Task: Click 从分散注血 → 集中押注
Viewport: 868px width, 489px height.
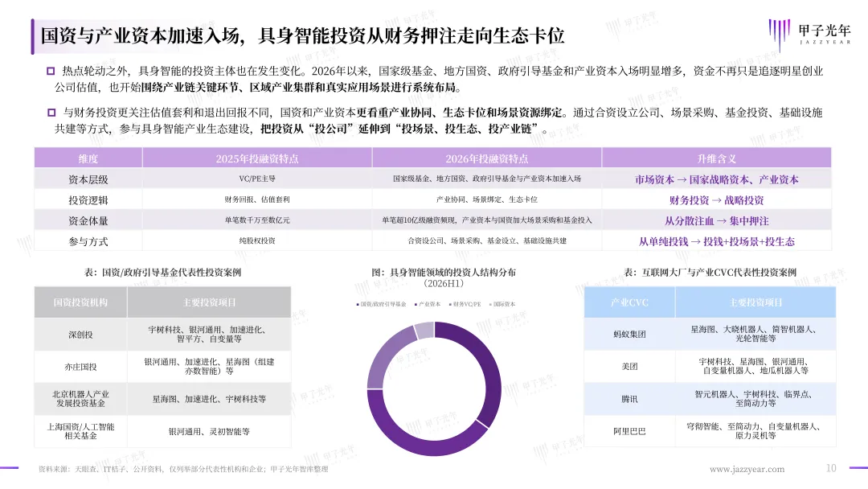Action: pyautogui.click(x=716, y=221)
